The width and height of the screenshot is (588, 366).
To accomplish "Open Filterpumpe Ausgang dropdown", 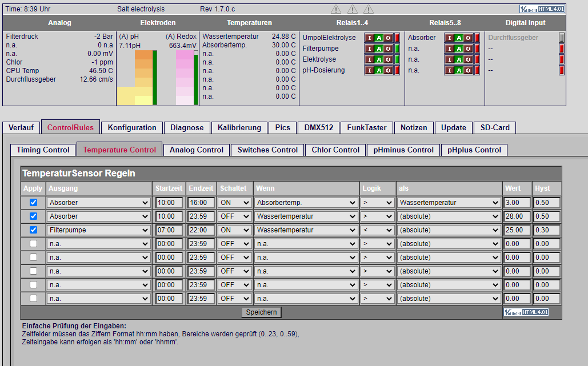I will tap(99, 230).
